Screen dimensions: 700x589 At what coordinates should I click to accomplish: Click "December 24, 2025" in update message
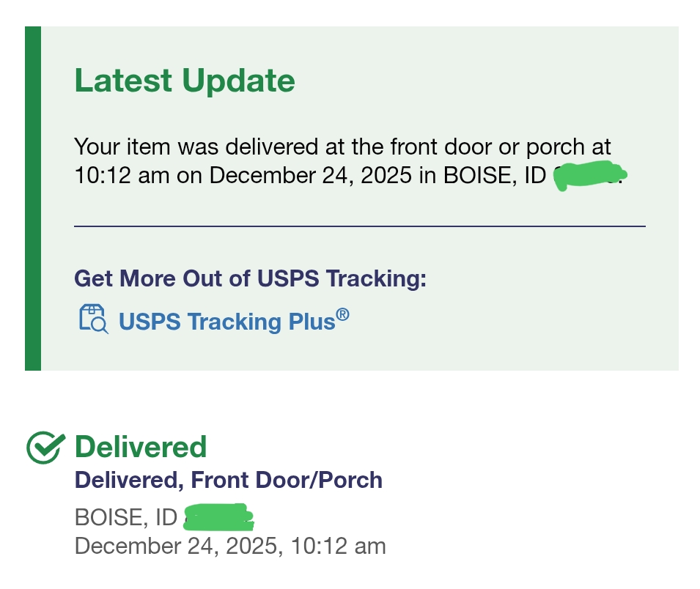click(x=310, y=177)
